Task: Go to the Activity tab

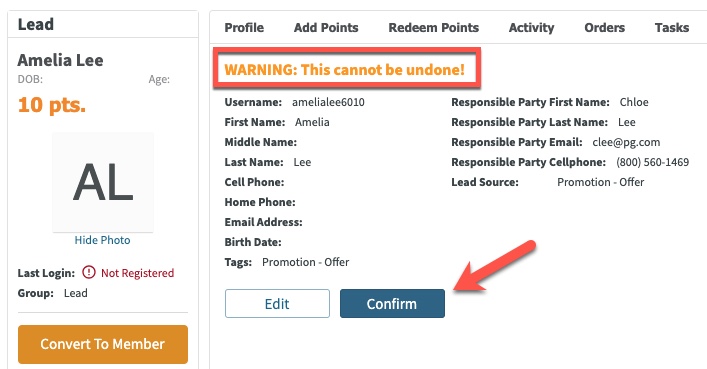Action: (532, 28)
